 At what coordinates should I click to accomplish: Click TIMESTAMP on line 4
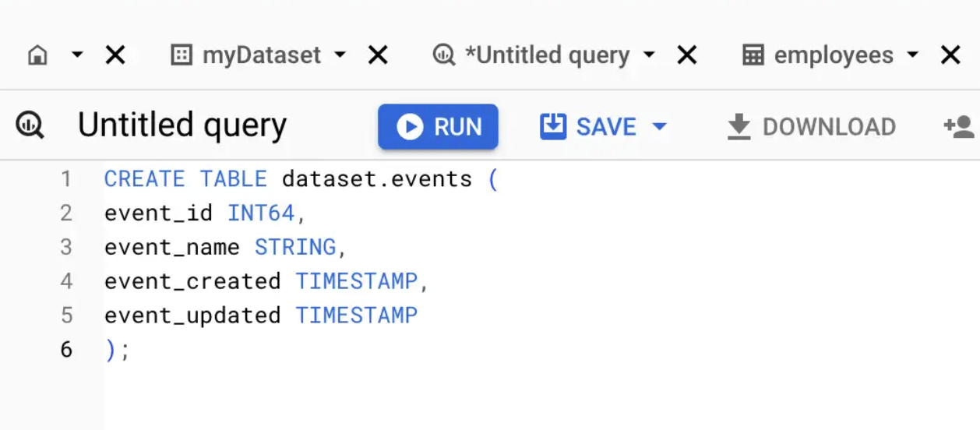coord(357,281)
